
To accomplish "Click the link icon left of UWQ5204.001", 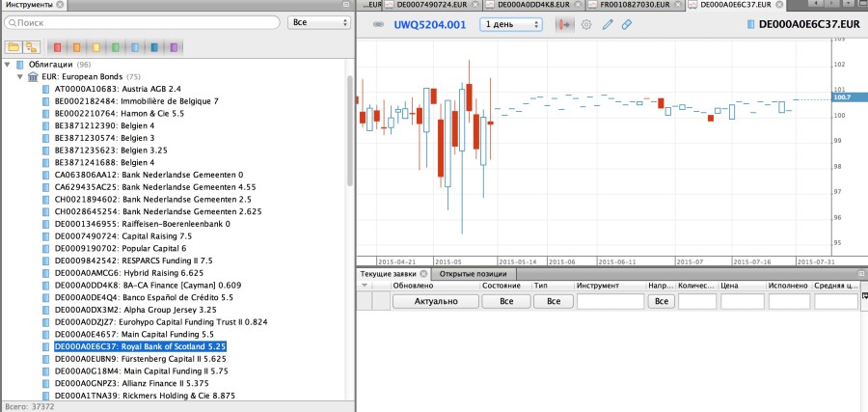I will coord(377,24).
